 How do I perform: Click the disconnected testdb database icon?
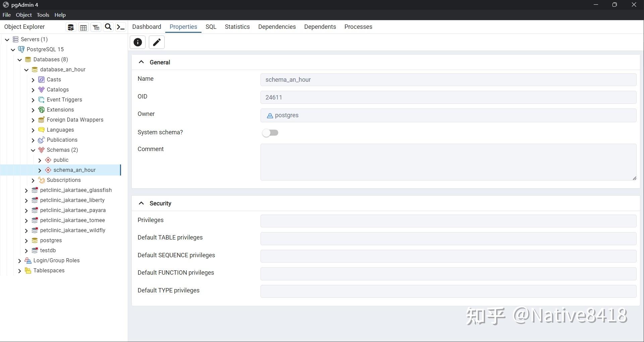(35, 250)
